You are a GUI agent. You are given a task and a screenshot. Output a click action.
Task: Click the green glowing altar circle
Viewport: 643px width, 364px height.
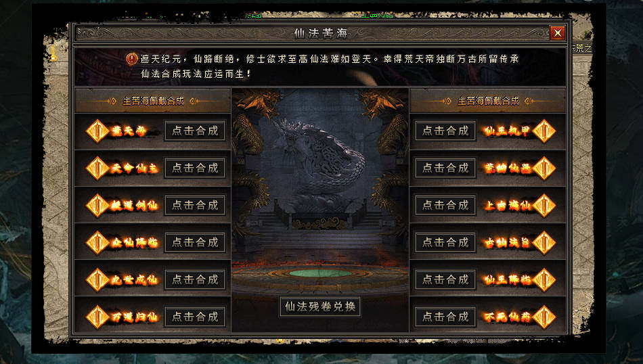(x=320, y=273)
